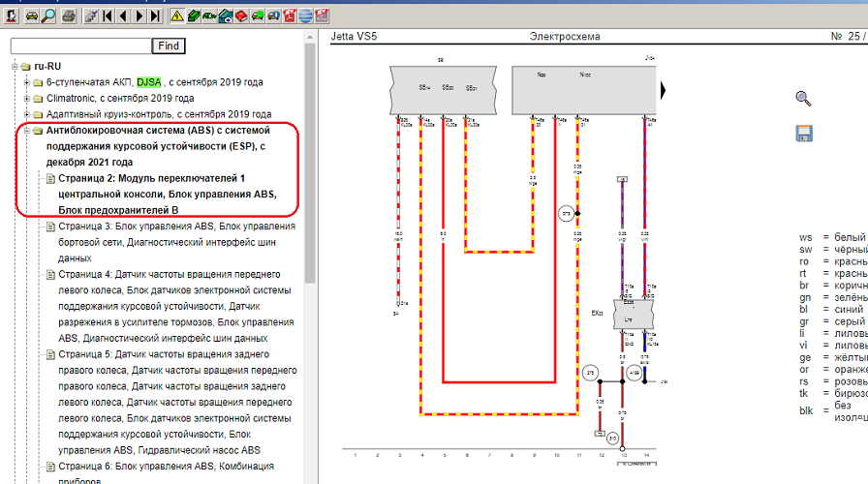
Task: Click the ws = белый legend entry
Action: click(x=832, y=237)
